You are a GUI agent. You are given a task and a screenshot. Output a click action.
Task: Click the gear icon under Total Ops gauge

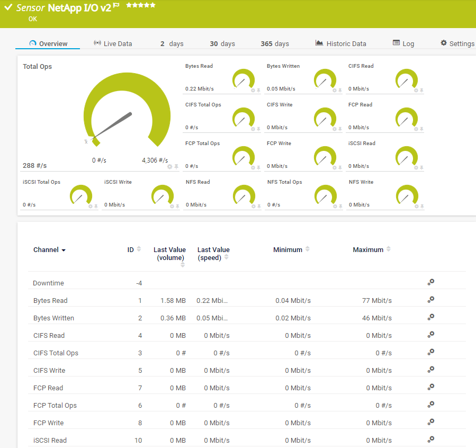pos(170,166)
